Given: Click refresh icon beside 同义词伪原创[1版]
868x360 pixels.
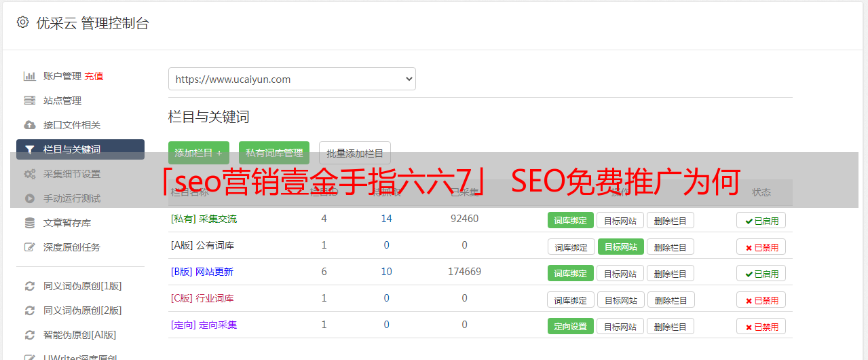Looking at the screenshot, I should 29,286.
